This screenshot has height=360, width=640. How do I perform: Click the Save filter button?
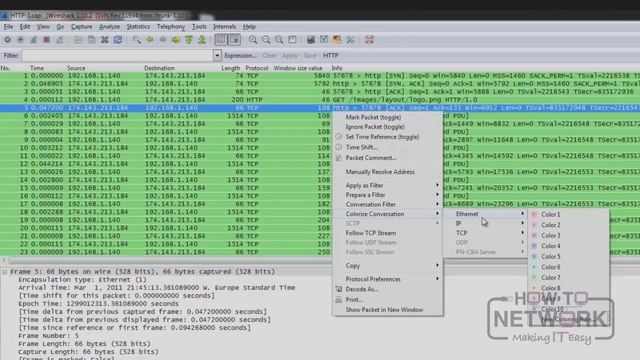coord(310,56)
